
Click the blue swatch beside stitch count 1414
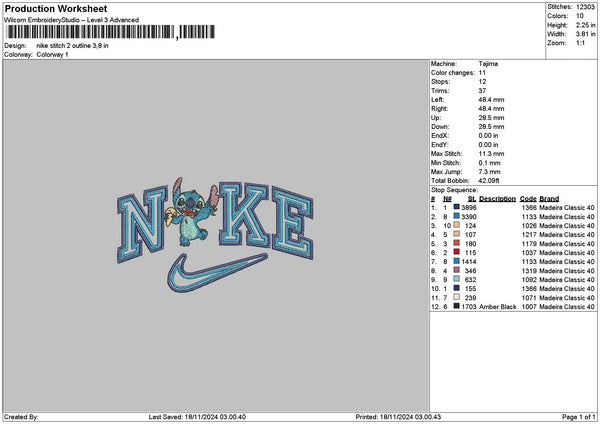point(457,261)
